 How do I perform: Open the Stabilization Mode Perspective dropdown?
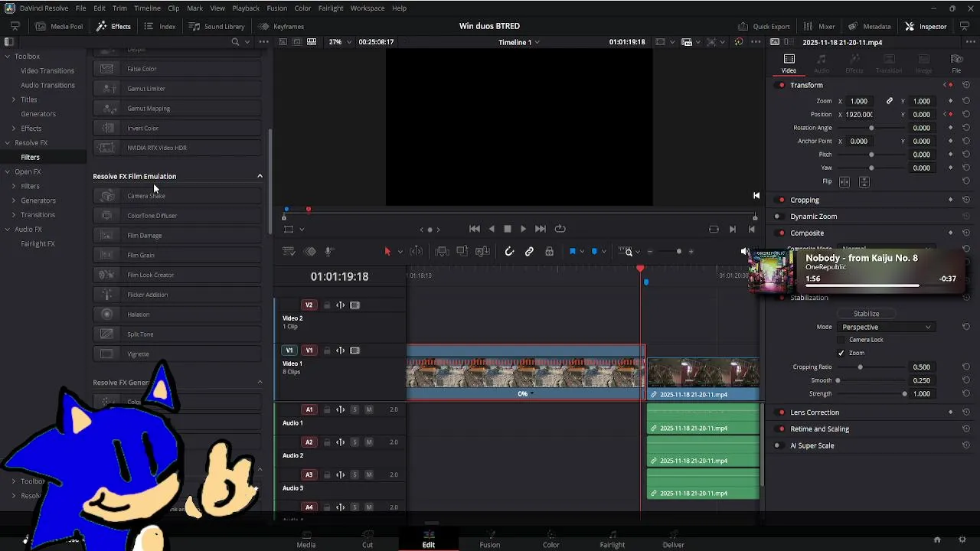(x=886, y=327)
